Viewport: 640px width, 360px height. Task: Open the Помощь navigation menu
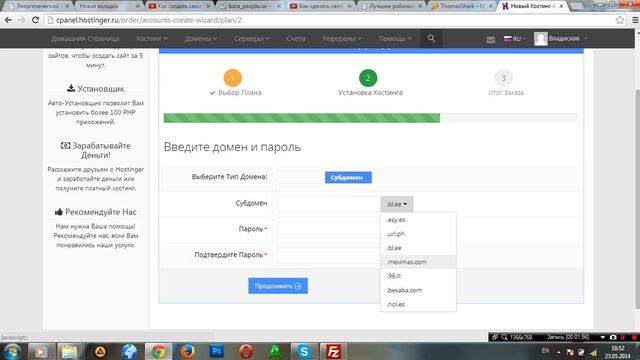[395, 38]
